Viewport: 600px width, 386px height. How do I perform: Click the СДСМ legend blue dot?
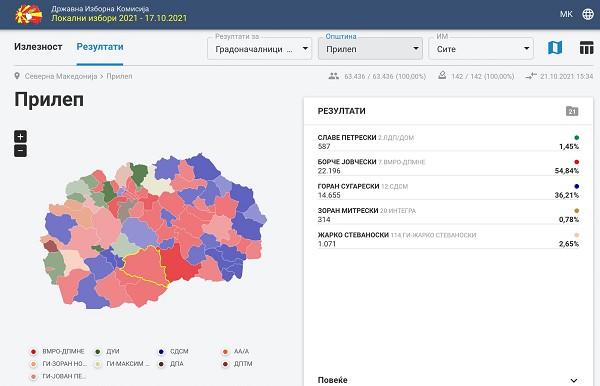(161, 352)
